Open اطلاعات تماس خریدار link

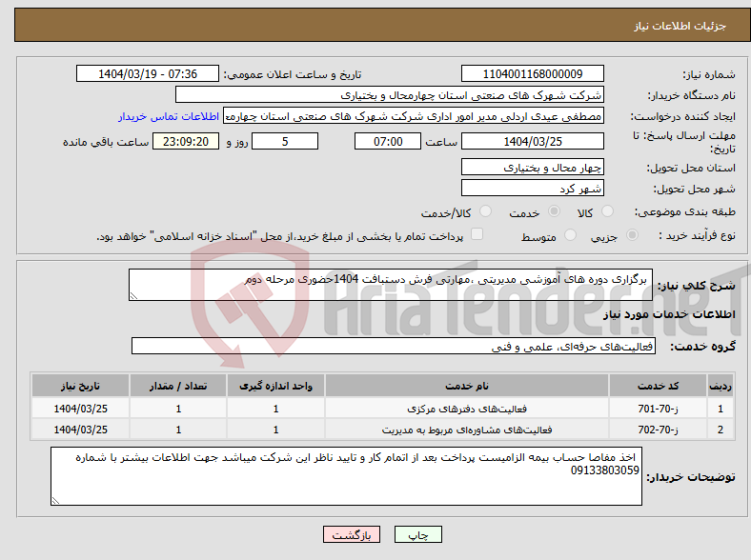tap(169, 116)
